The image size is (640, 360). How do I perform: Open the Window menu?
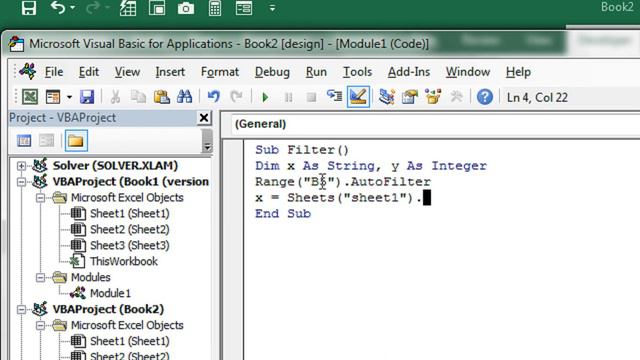point(468,72)
